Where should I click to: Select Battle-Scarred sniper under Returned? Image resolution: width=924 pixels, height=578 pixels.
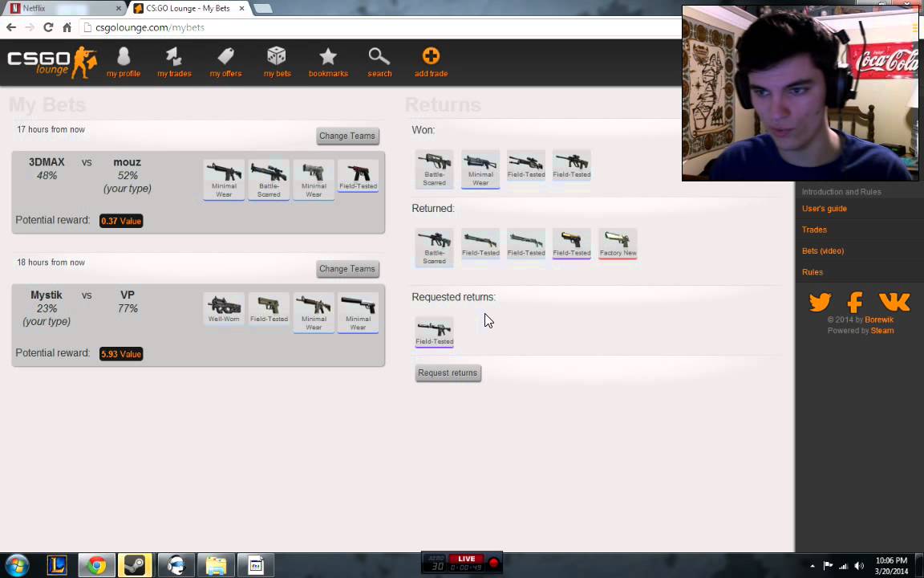434,247
